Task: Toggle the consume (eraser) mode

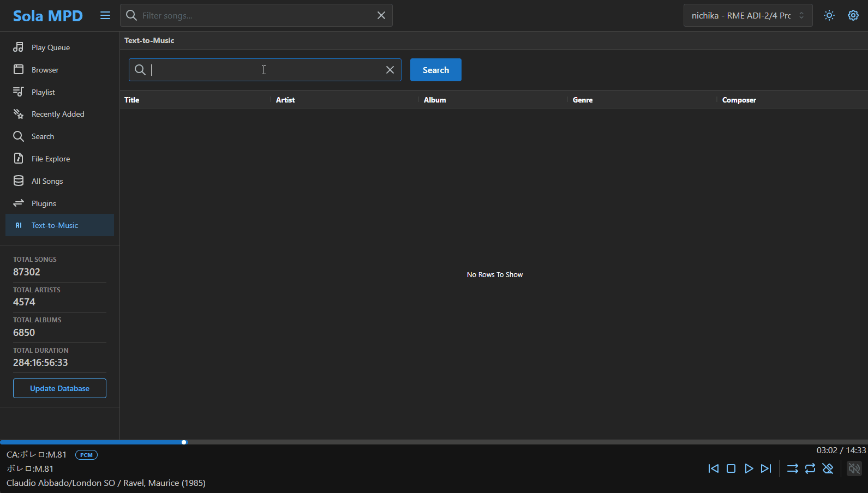Action: point(828,468)
